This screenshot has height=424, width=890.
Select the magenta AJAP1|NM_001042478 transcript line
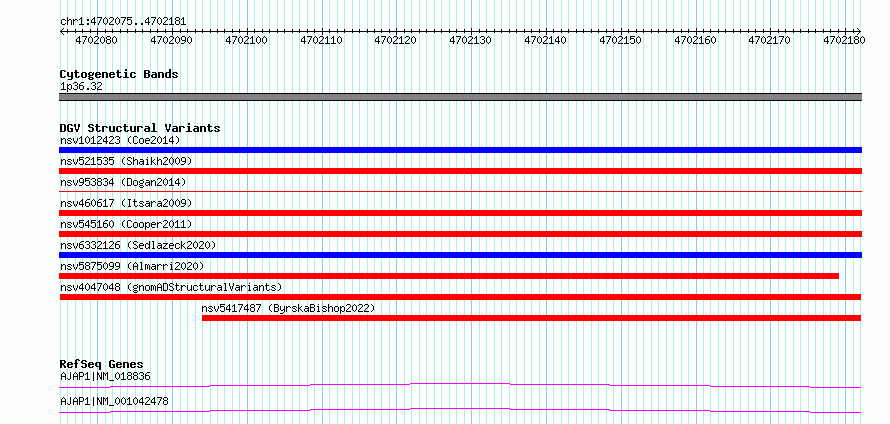(460, 410)
